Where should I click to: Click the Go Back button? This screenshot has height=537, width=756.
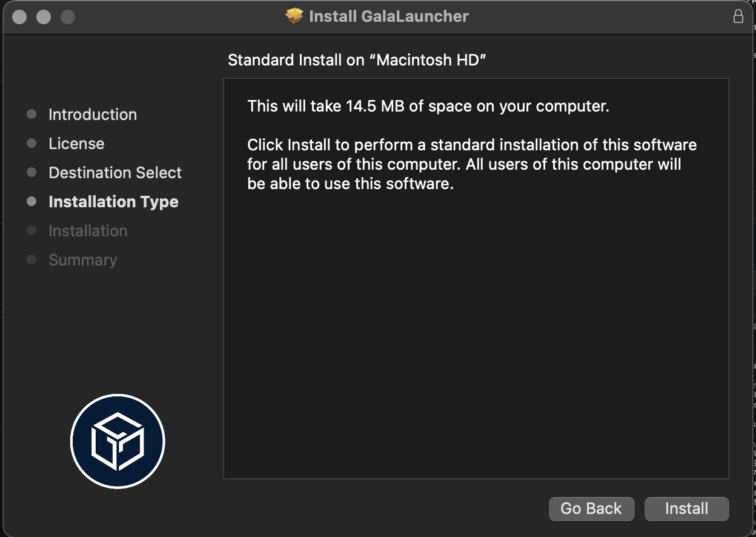[591, 509]
